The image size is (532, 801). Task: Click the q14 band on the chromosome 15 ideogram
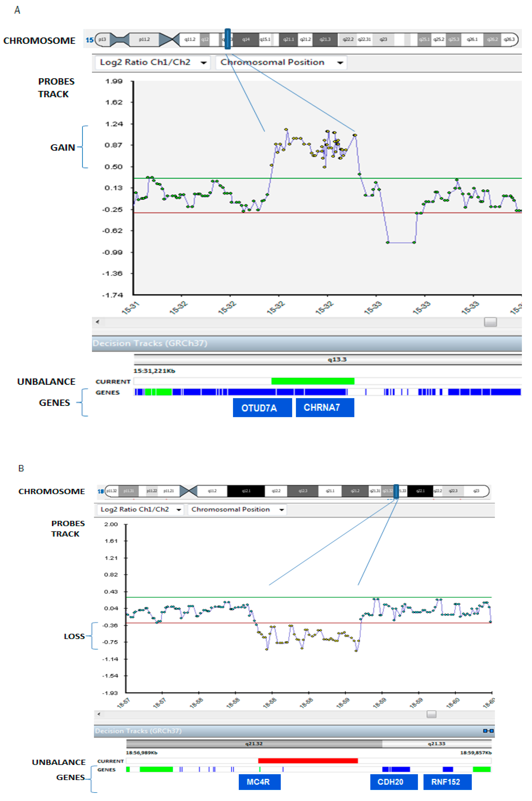click(x=246, y=39)
